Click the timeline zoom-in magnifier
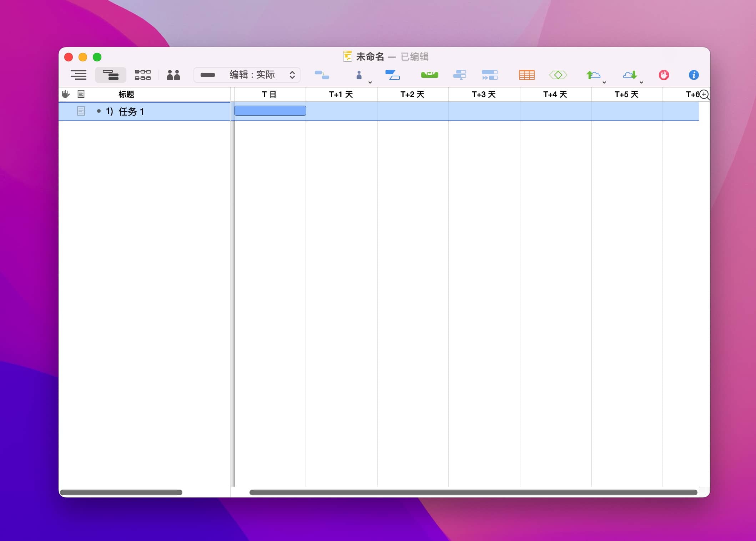This screenshot has width=756, height=541. 704,95
